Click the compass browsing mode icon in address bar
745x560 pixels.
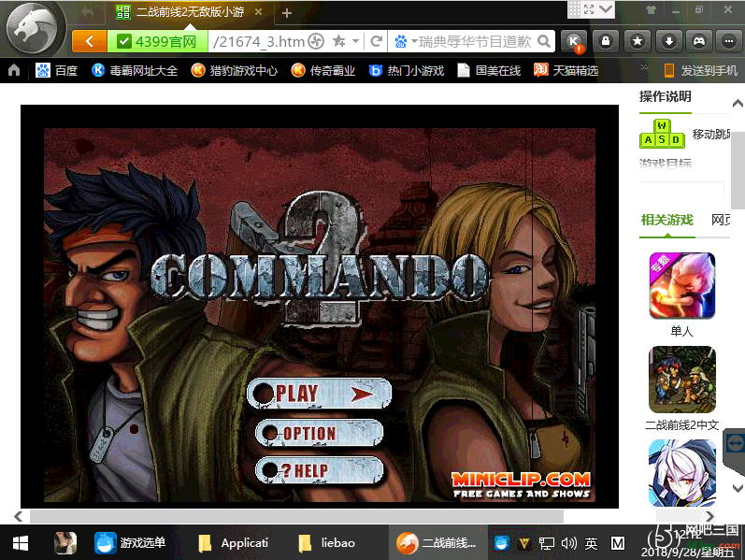click(x=316, y=41)
